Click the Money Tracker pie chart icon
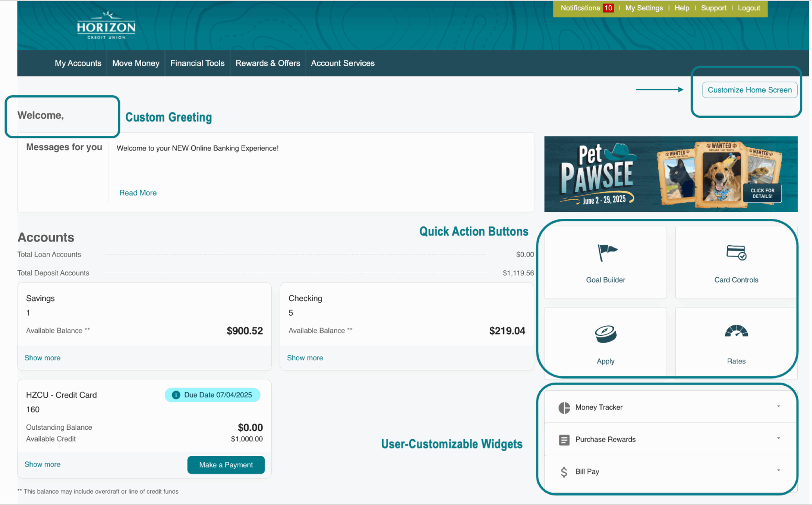Viewport: 812px width, 505px height. click(565, 407)
